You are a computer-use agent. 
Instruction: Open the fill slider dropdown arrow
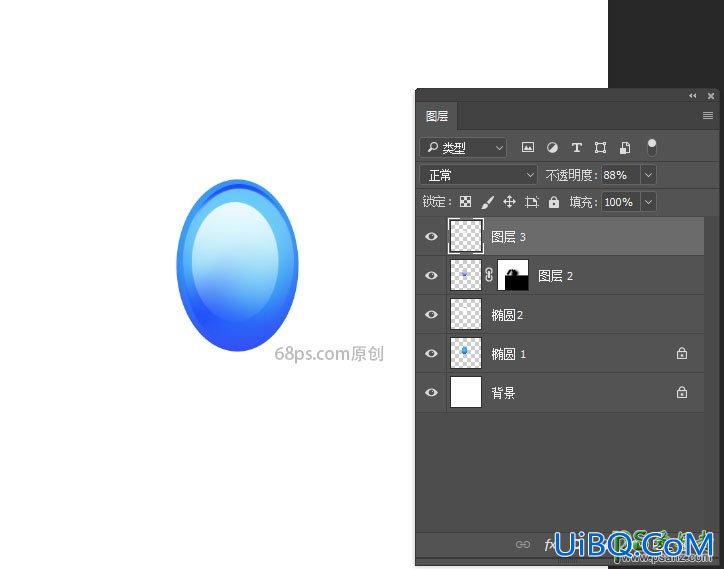pyautogui.click(x=648, y=202)
